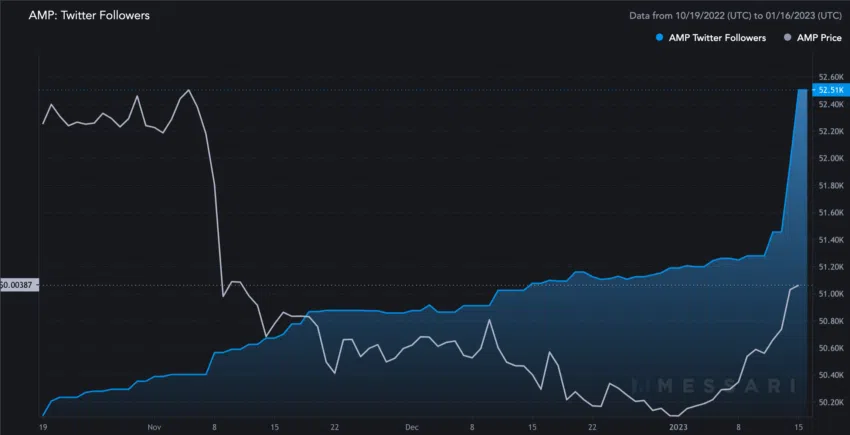Click the '2023' x-axis label
Screen dimensions: 850x435
point(678,427)
